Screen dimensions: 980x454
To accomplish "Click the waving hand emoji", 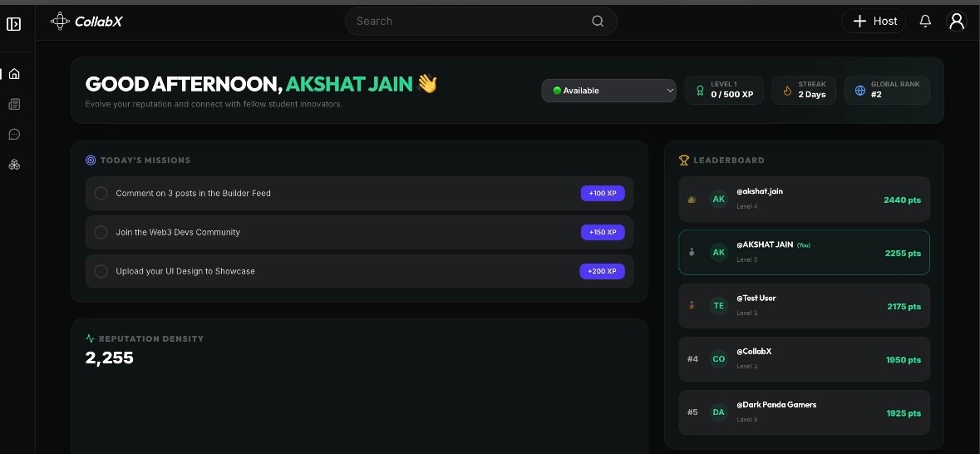I will tap(427, 83).
